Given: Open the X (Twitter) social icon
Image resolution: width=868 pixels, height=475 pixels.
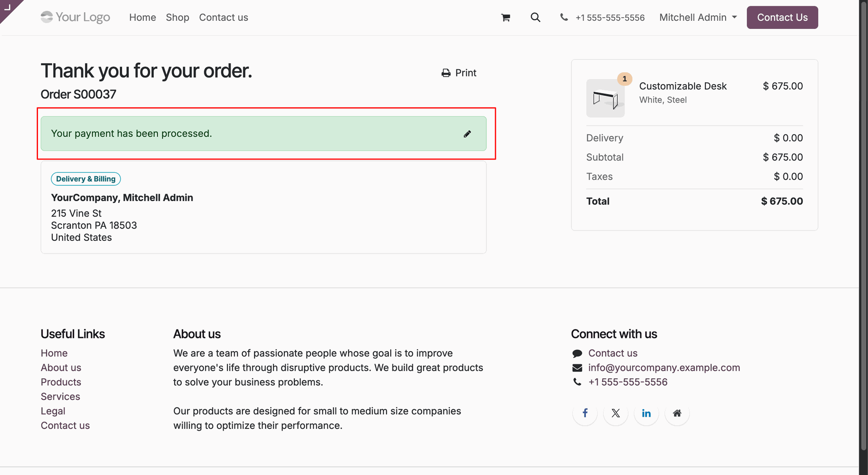Looking at the screenshot, I should pyautogui.click(x=616, y=413).
